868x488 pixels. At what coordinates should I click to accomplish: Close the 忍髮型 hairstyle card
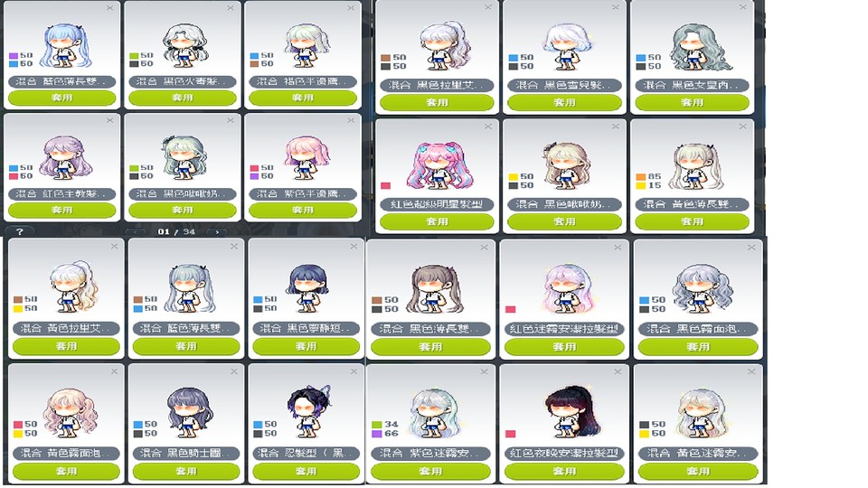[354, 371]
